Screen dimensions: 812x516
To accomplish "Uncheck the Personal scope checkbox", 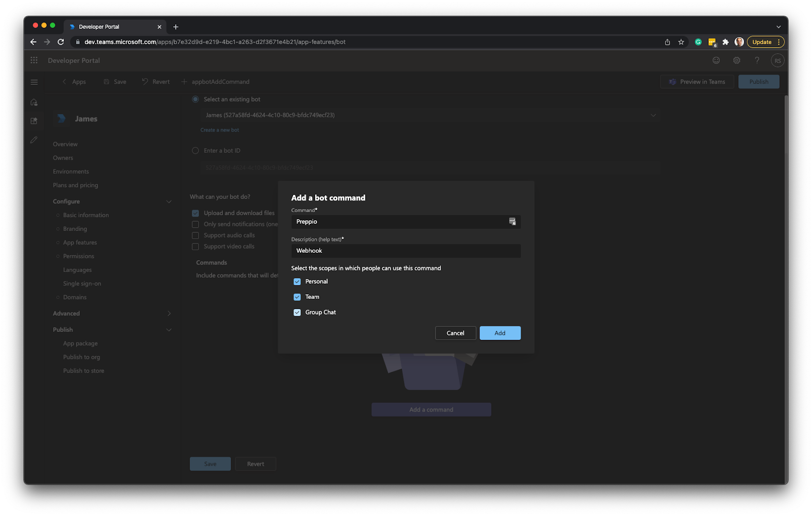I will pyautogui.click(x=297, y=281).
